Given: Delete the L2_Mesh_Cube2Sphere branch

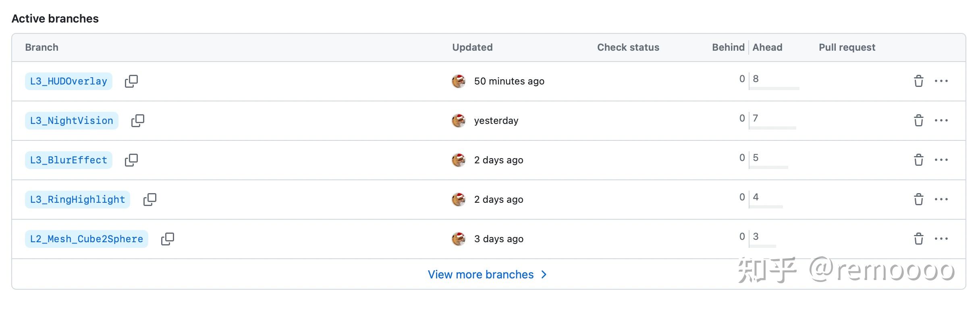Looking at the screenshot, I should (918, 239).
